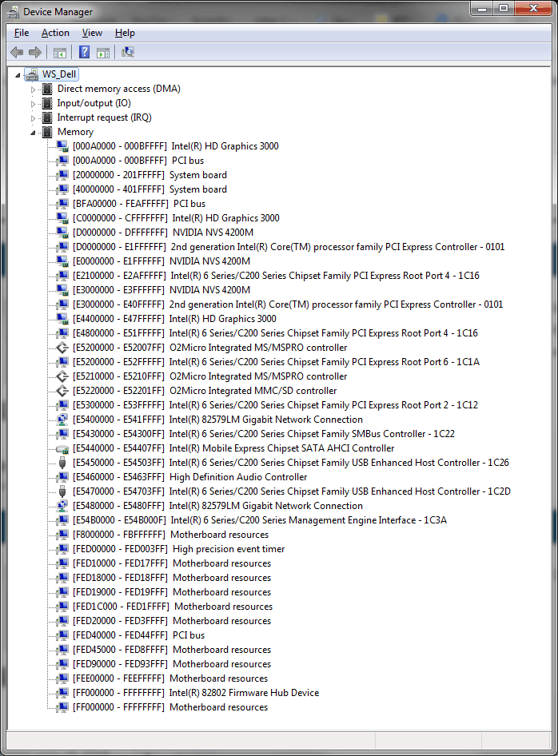Click the Back arrow toolbar button

click(x=17, y=53)
